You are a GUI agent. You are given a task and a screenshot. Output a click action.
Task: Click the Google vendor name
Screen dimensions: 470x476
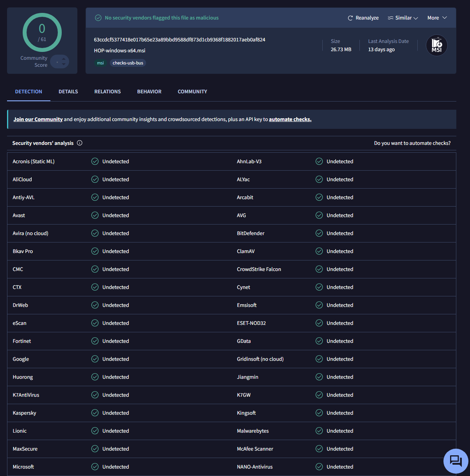[21, 359]
